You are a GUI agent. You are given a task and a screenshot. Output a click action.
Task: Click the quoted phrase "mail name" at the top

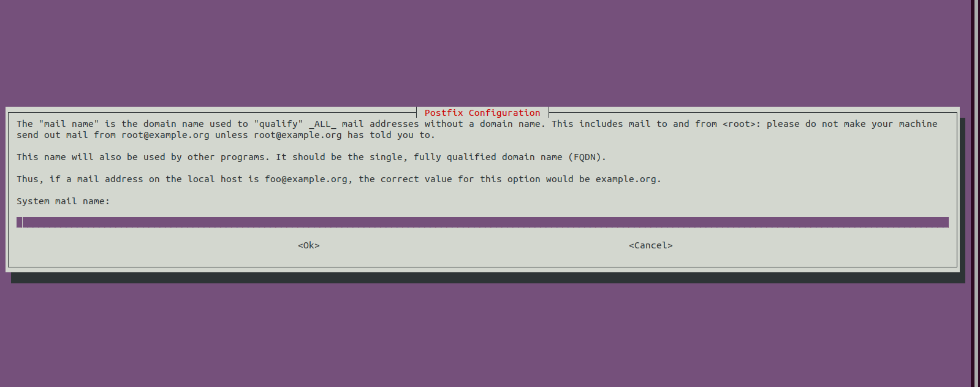[69, 124]
